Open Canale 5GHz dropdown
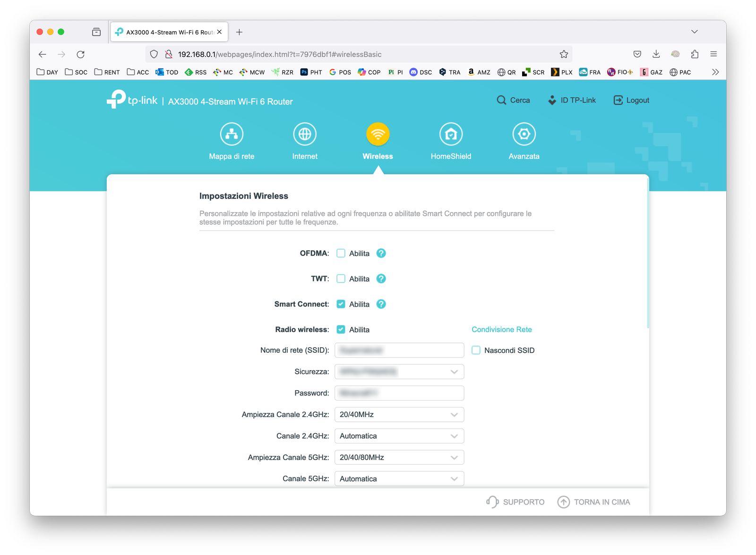 (399, 479)
